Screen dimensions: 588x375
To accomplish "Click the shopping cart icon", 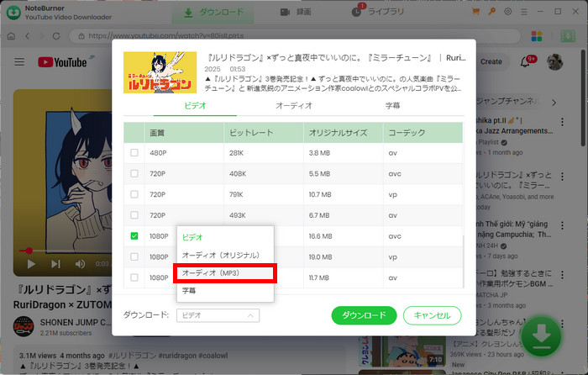I will (x=475, y=12).
